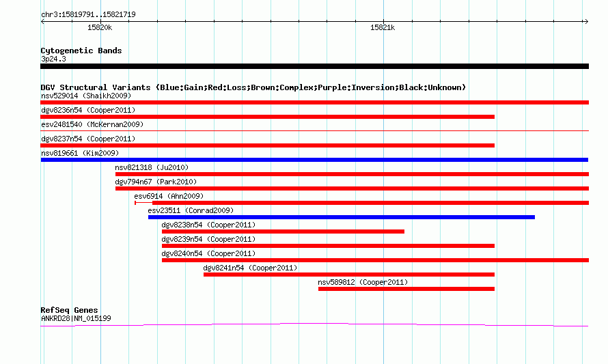
Task: Click the nsv819661 (Kim2009) label
Action: coord(80,153)
